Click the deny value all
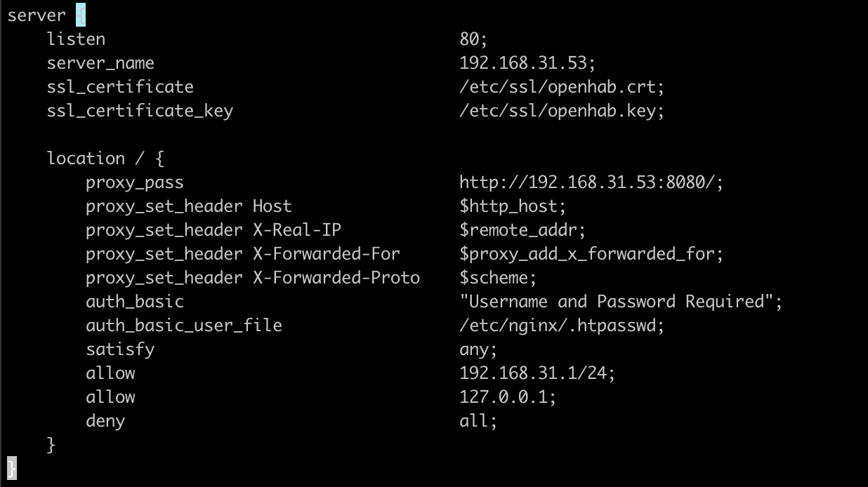Image resolution: width=868 pixels, height=487 pixels. tap(478, 421)
